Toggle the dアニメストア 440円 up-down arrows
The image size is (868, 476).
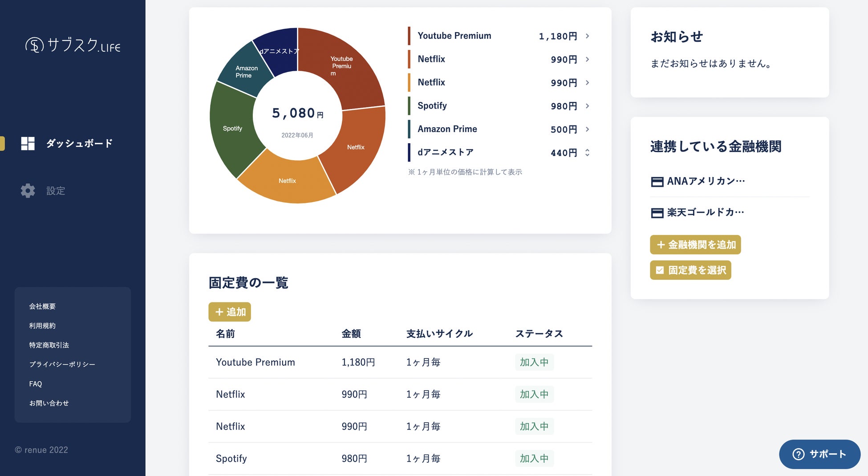[x=588, y=153]
